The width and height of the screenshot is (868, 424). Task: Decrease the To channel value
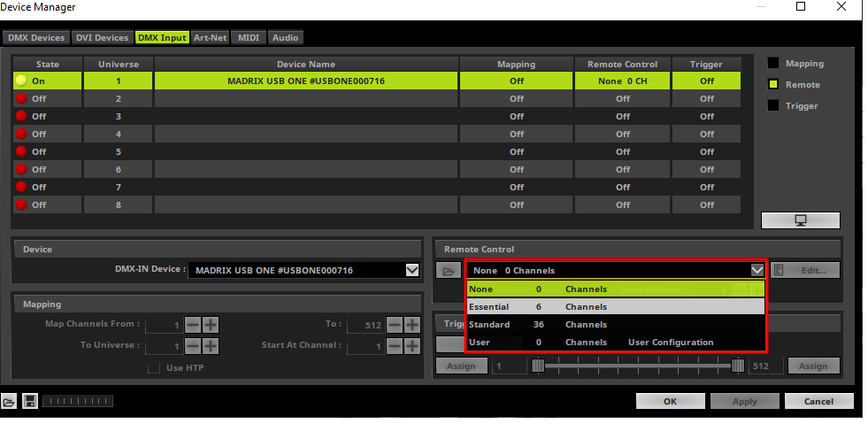click(394, 325)
